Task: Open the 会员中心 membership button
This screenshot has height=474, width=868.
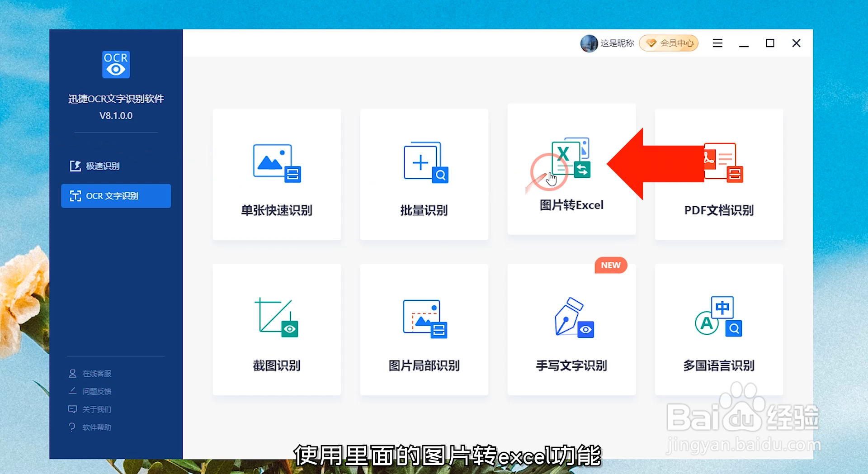Action: (669, 43)
